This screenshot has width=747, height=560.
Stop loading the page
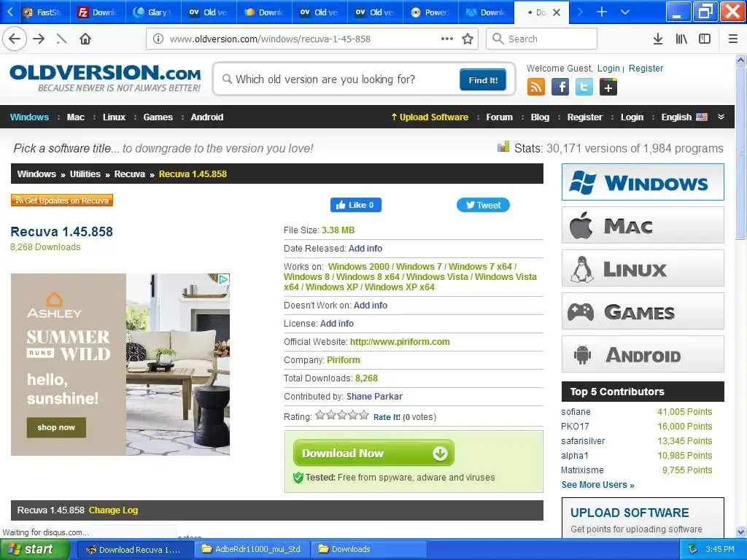pos(61,39)
